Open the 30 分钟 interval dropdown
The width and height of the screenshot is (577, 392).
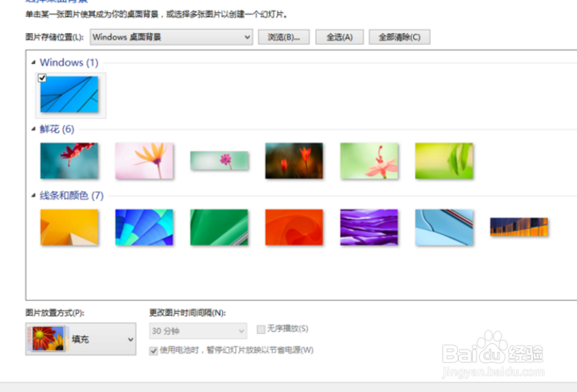pos(198,331)
